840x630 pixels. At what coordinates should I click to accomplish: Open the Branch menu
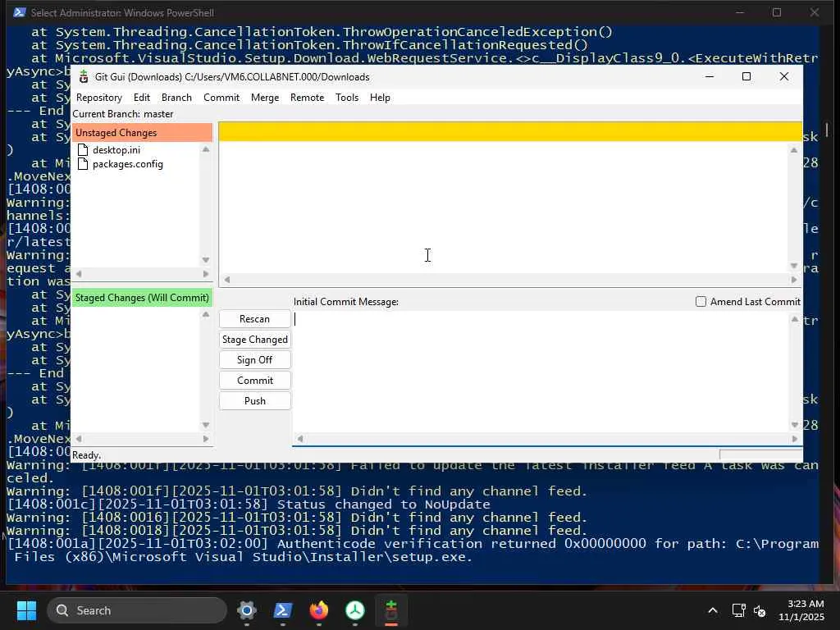tap(176, 98)
